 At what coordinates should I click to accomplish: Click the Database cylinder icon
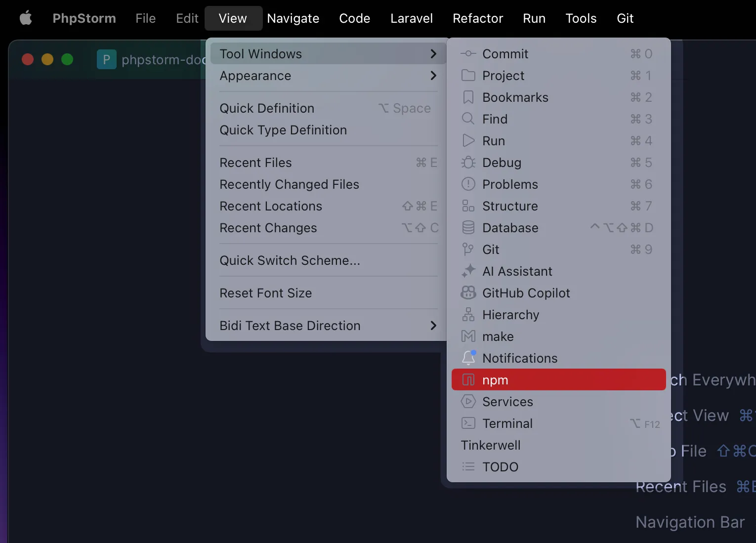pos(468,228)
